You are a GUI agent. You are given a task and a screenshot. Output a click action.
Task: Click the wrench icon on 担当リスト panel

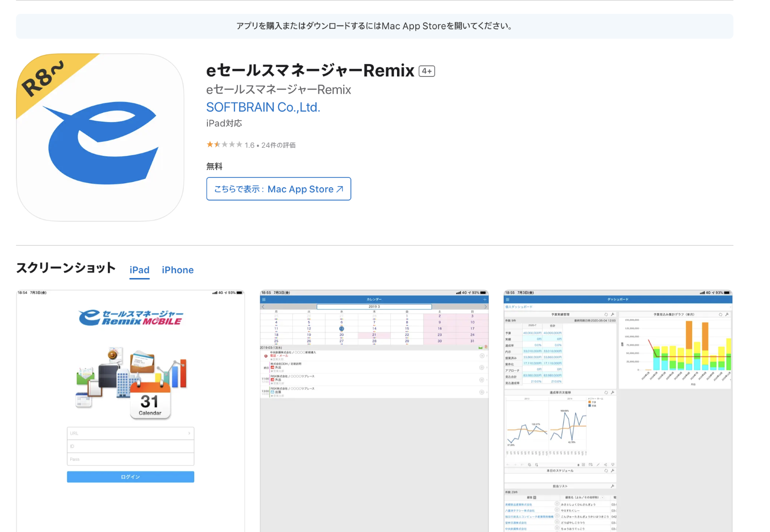613,486
